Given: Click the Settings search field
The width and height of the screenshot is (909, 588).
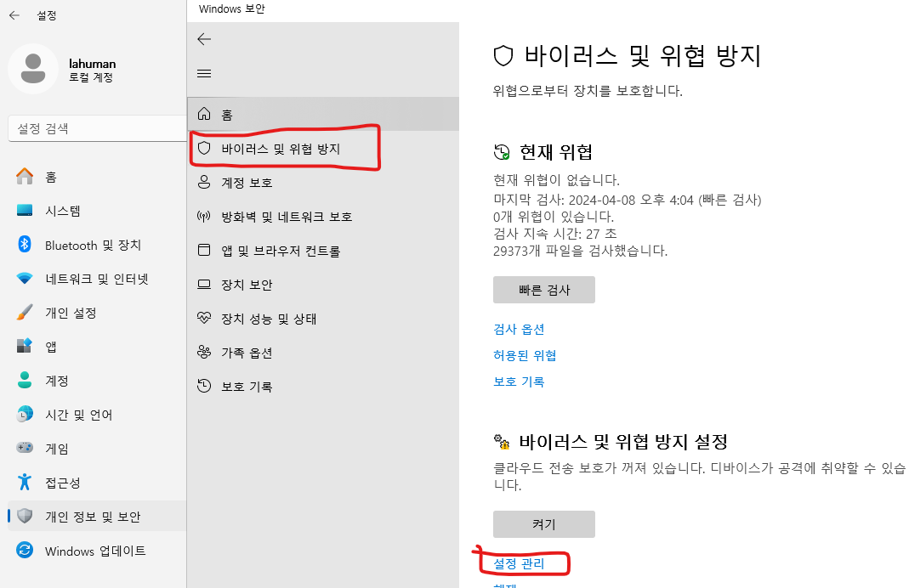Looking at the screenshot, I should [x=98, y=128].
